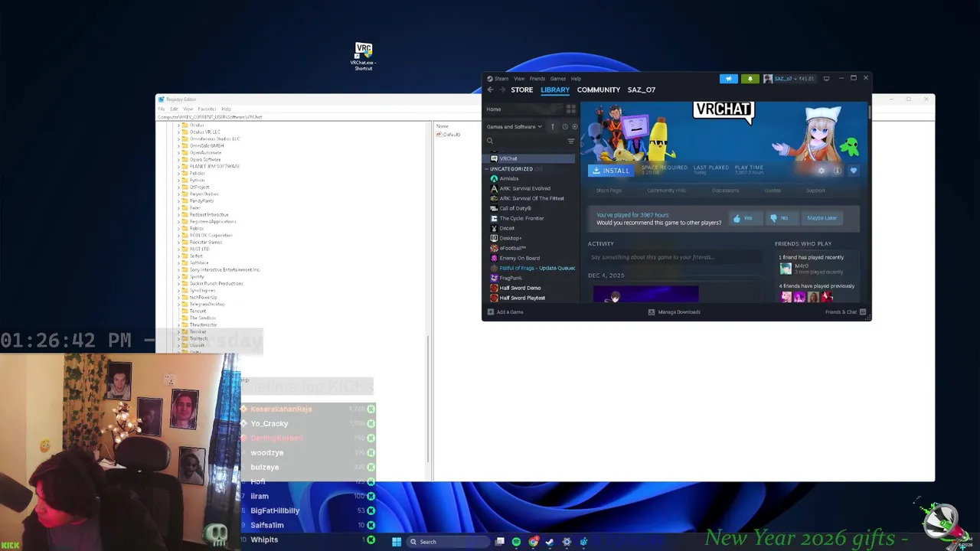Click the Windows Start button

(x=397, y=542)
